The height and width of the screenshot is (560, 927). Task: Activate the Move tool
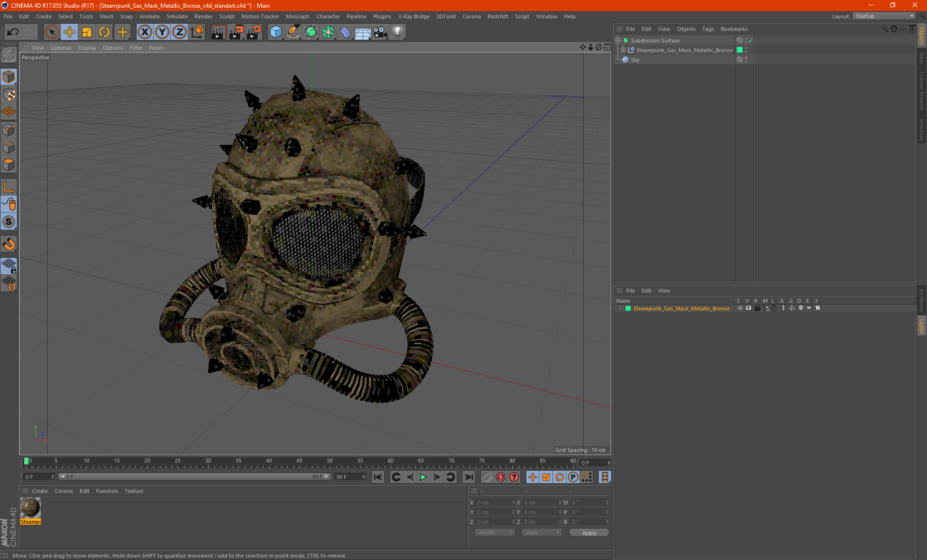click(69, 32)
